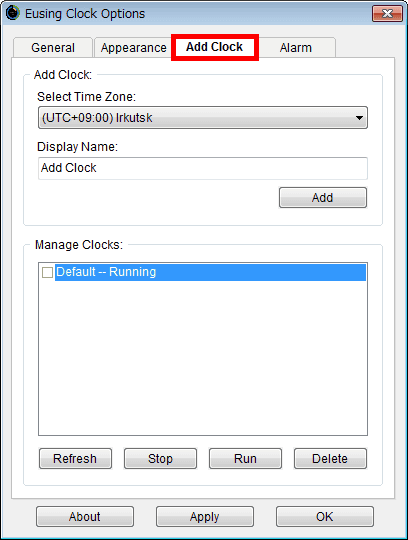Screen dimensions: 408x540
Task: Open the Appearance tab
Action: [x=134, y=48]
